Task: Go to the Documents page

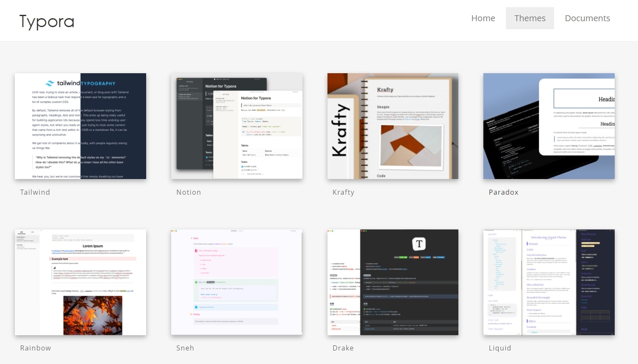Action: click(587, 18)
